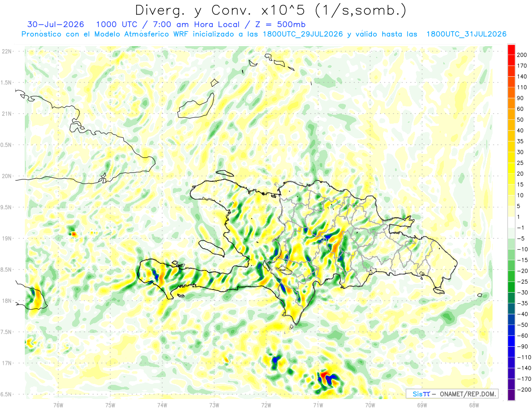
Task: Click the '70W' longitude label
Action: [x=370, y=405]
